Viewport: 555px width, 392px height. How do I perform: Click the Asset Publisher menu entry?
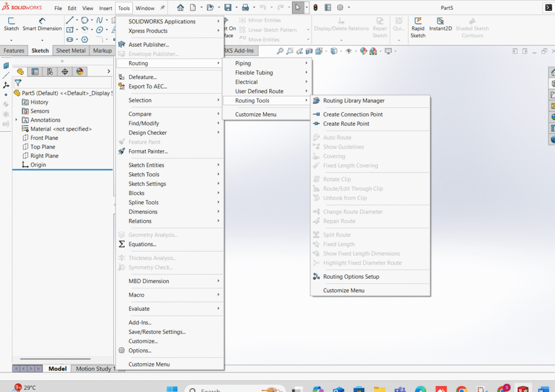coord(149,45)
